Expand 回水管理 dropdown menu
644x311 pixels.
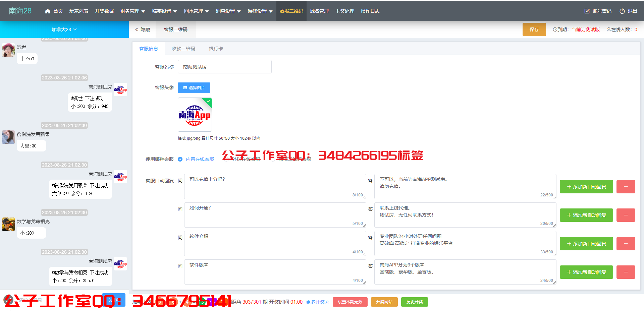tap(197, 11)
